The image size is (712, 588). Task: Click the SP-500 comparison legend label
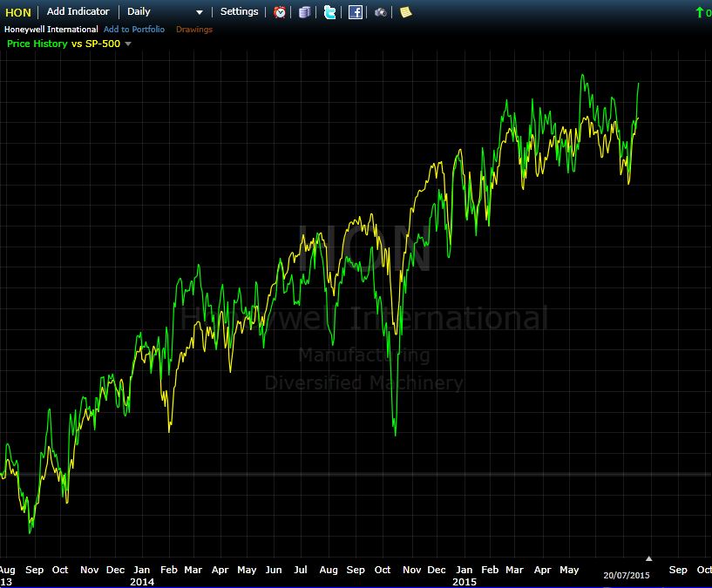point(103,44)
